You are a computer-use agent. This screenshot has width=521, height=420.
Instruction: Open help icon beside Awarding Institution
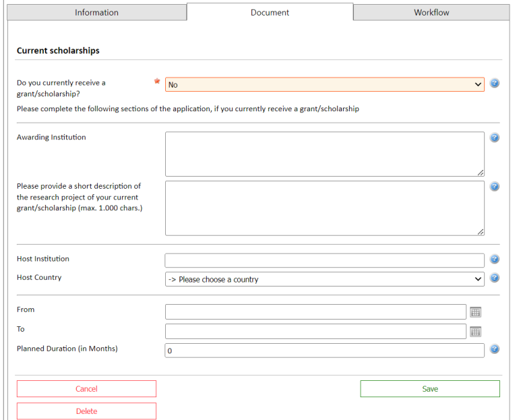495,138
